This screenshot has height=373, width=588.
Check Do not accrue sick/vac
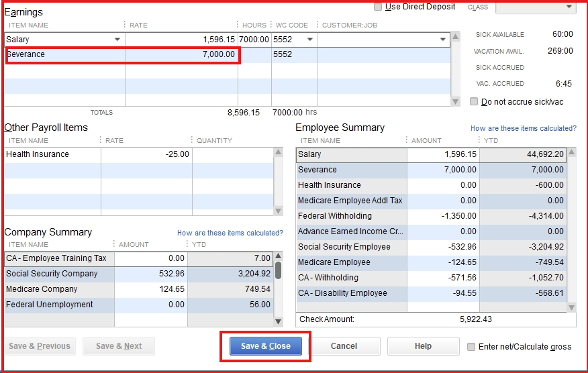coord(474,102)
